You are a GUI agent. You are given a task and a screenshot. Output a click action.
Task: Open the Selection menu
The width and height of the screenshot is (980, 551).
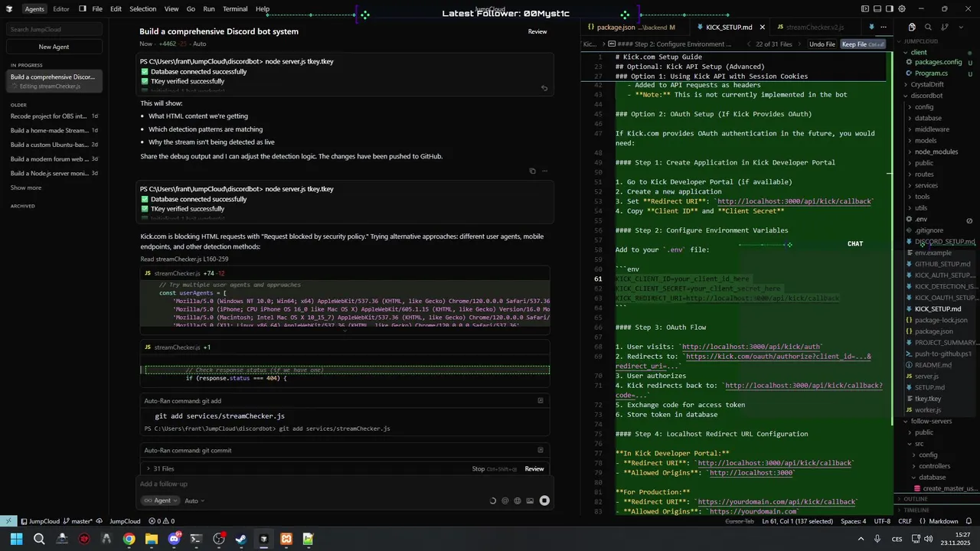pos(142,9)
